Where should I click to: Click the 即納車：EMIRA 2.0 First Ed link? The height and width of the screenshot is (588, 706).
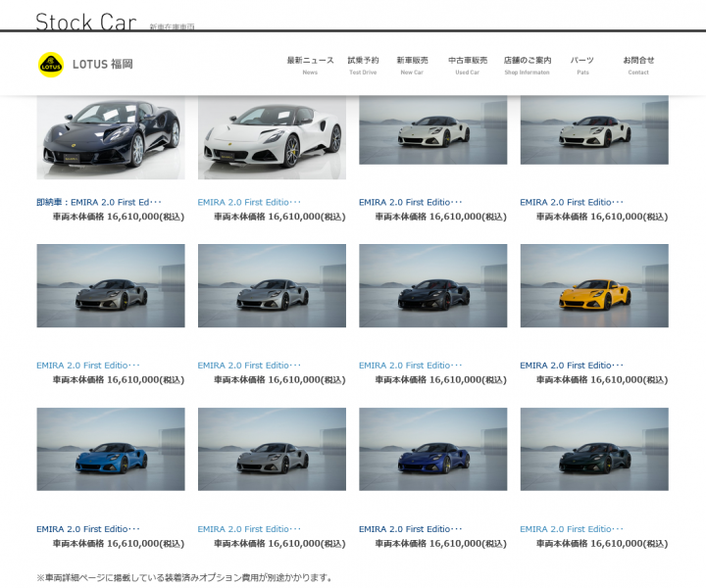(x=99, y=203)
